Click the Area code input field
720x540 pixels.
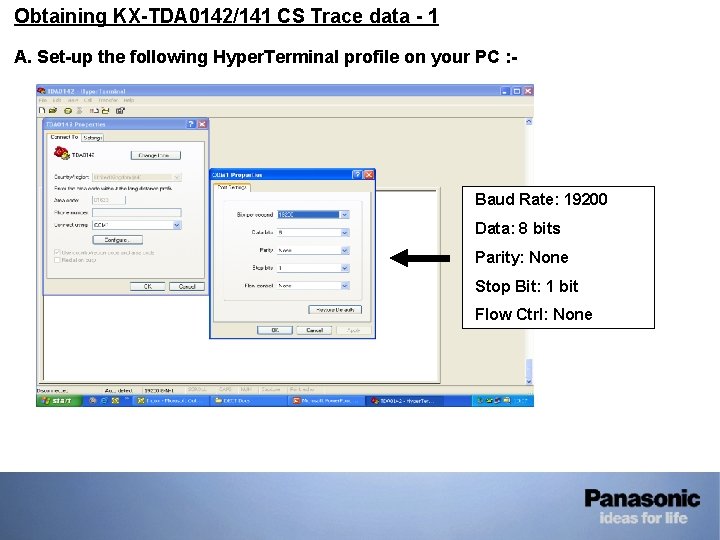tap(109, 200)
